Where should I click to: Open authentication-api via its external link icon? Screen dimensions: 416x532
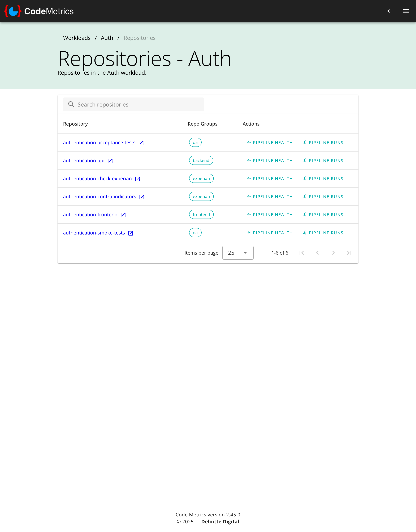tap(110, 161)
